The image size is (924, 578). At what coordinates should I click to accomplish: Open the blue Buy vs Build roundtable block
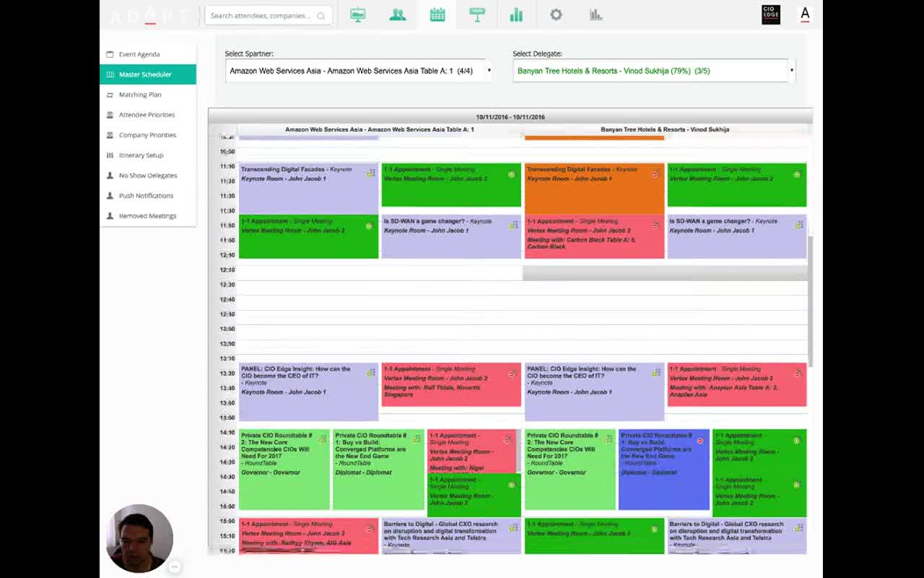(x=664, y=470)
